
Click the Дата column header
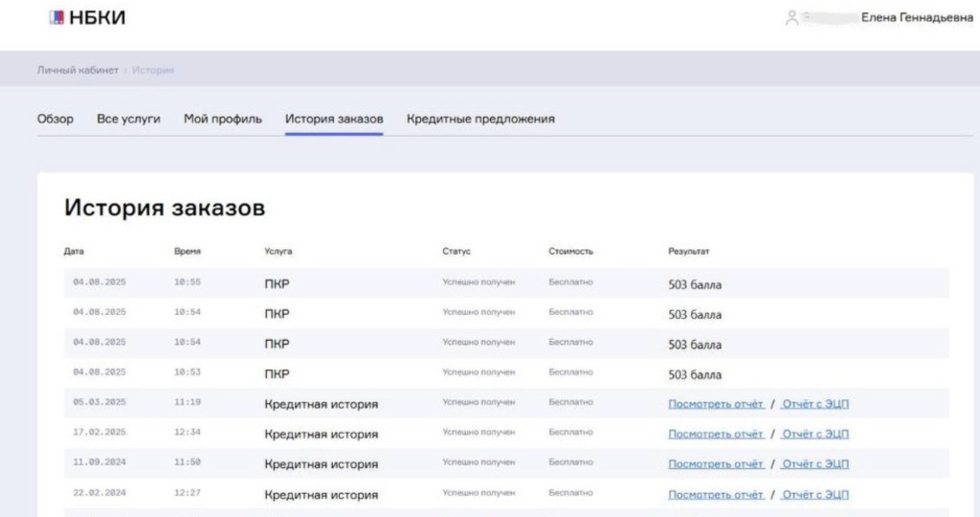74,252
